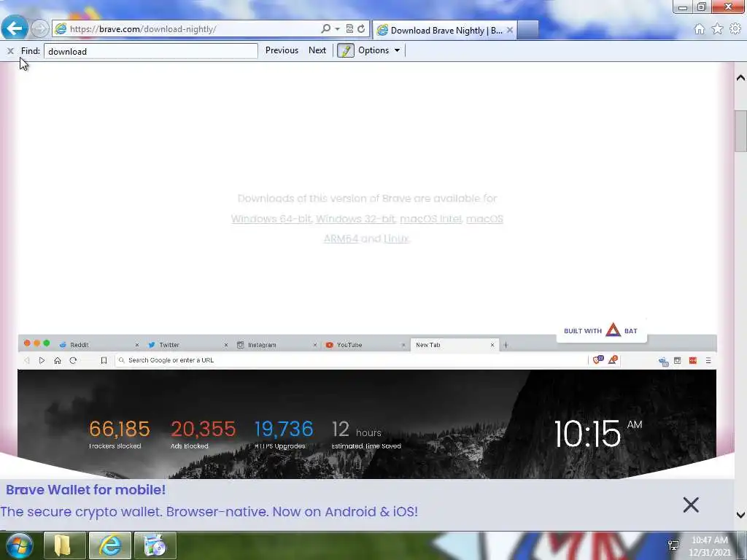Open the macOS ARM64 download link
The image size is (747, 560).
(x=341, y=238)
